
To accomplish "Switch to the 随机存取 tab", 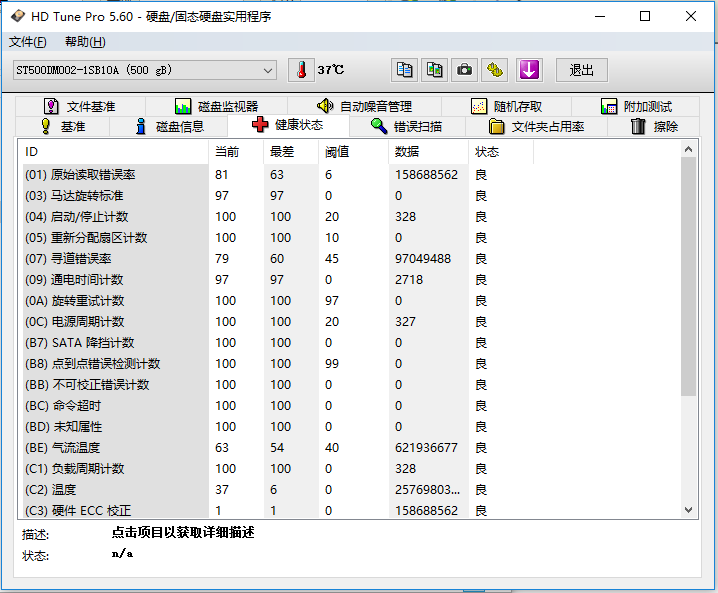I will click(x=506, y=107).
